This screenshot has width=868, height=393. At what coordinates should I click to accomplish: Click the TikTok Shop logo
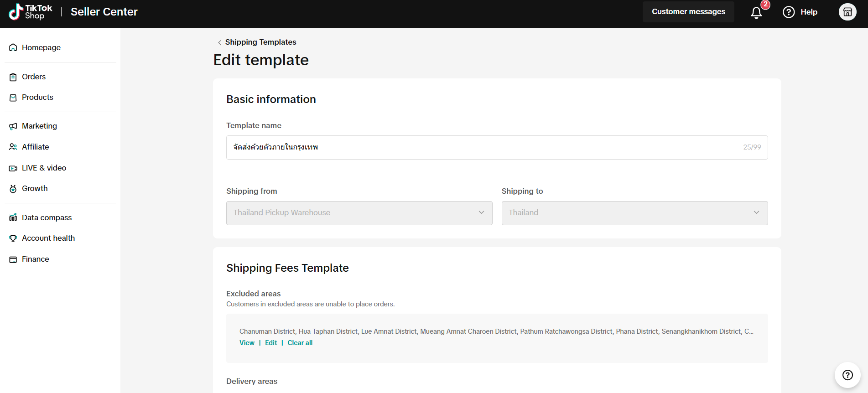[x=31, y=12]
